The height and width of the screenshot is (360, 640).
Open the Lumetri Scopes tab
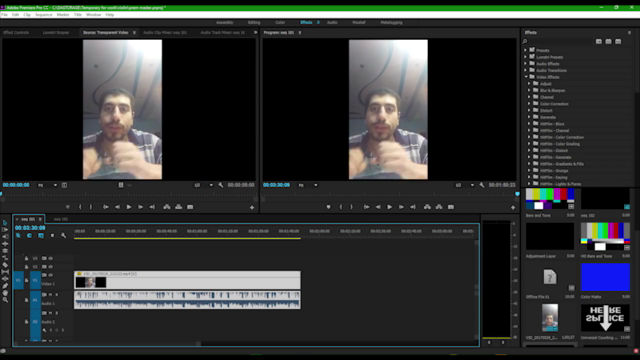tap(56, 33)
